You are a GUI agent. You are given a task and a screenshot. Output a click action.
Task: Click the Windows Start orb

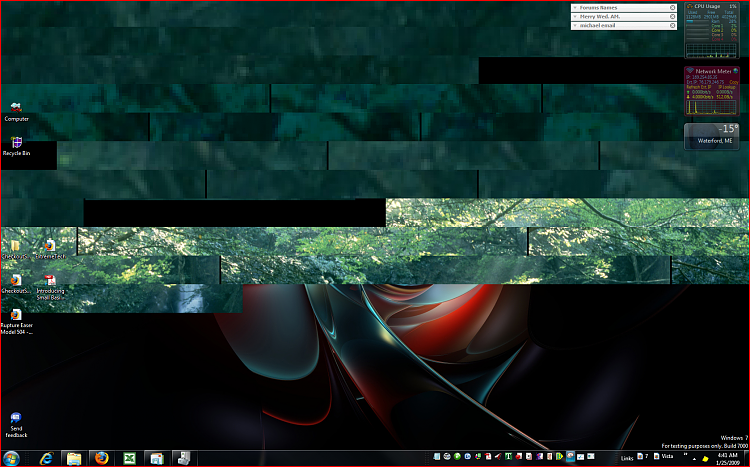[x=11, y=458]
